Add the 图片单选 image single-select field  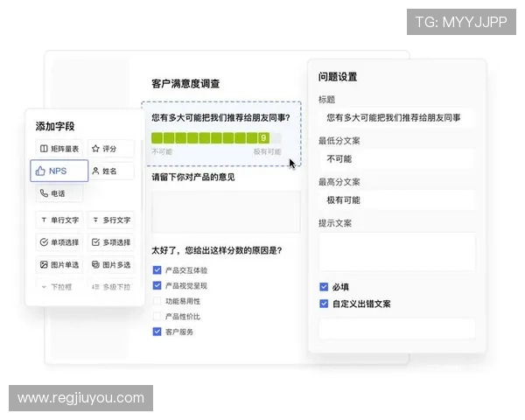[59, 264]
